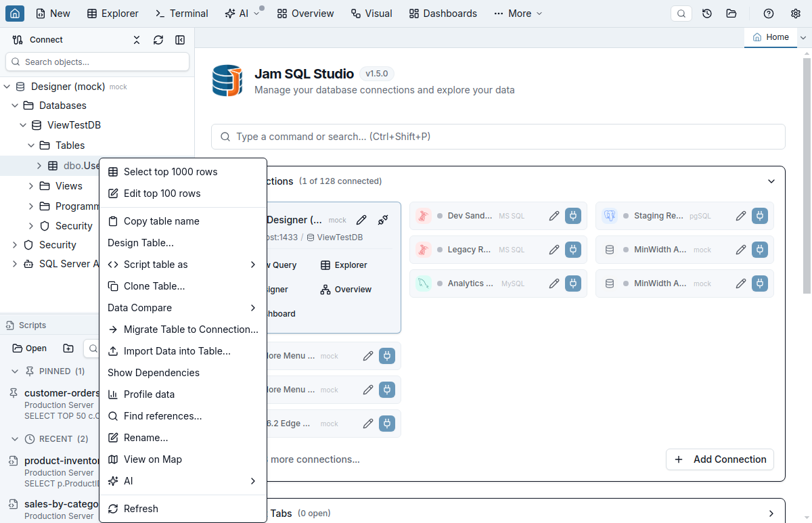Viewport: 812px width, 523px height.
Task: Select "Design Table..." in the context menu
Action: (x=183, y=243)
